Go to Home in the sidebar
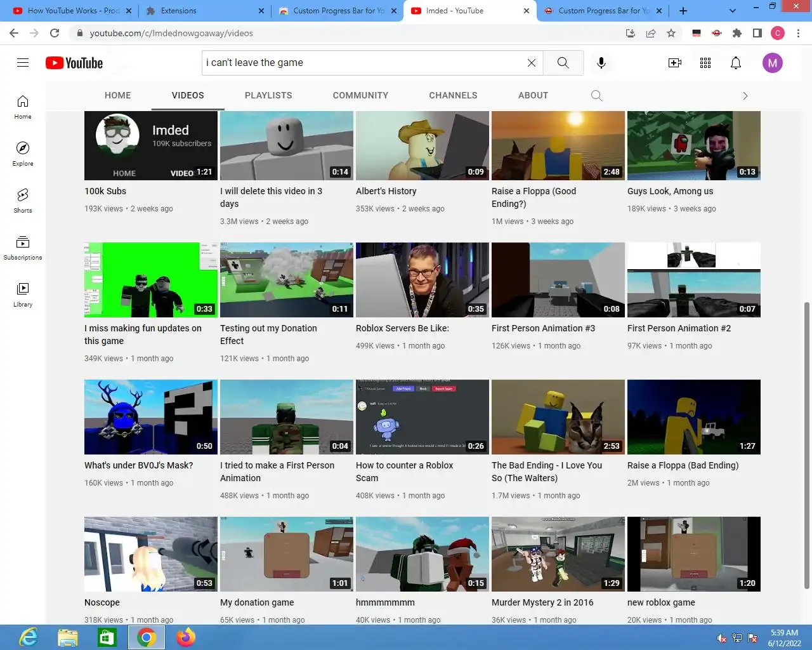The height and width of the screenshot is (650, 812). [23, 107]
